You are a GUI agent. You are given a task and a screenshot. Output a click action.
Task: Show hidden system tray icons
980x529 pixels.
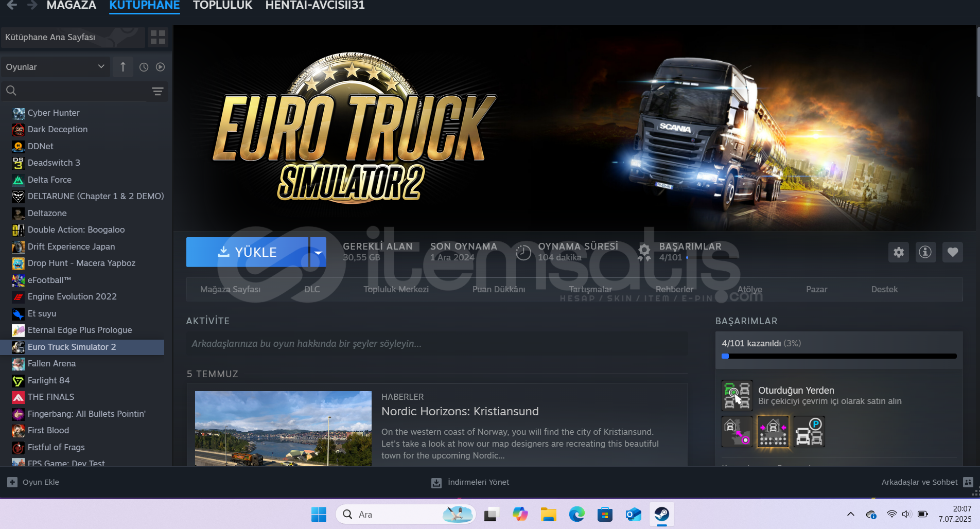click(x=851, y=514)
